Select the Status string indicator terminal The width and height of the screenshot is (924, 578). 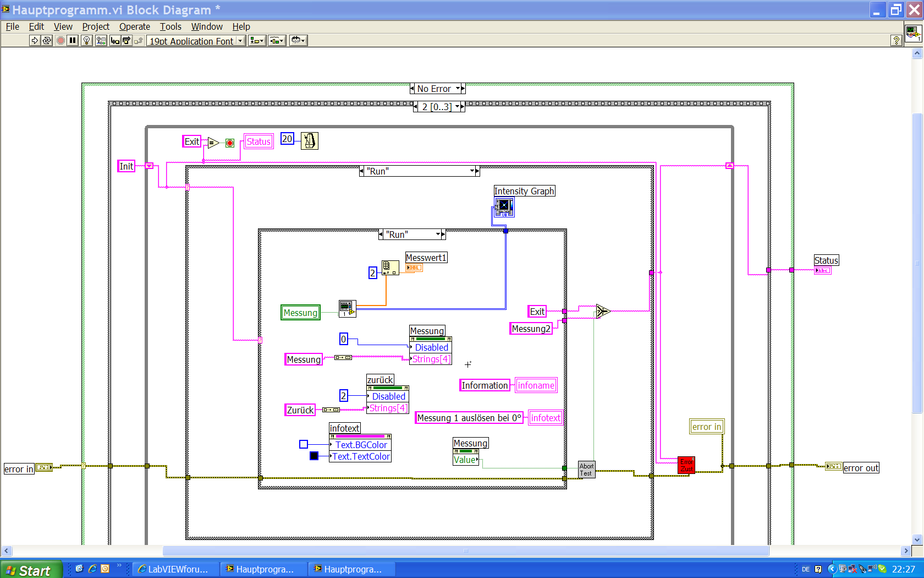[x=823, y=270]
